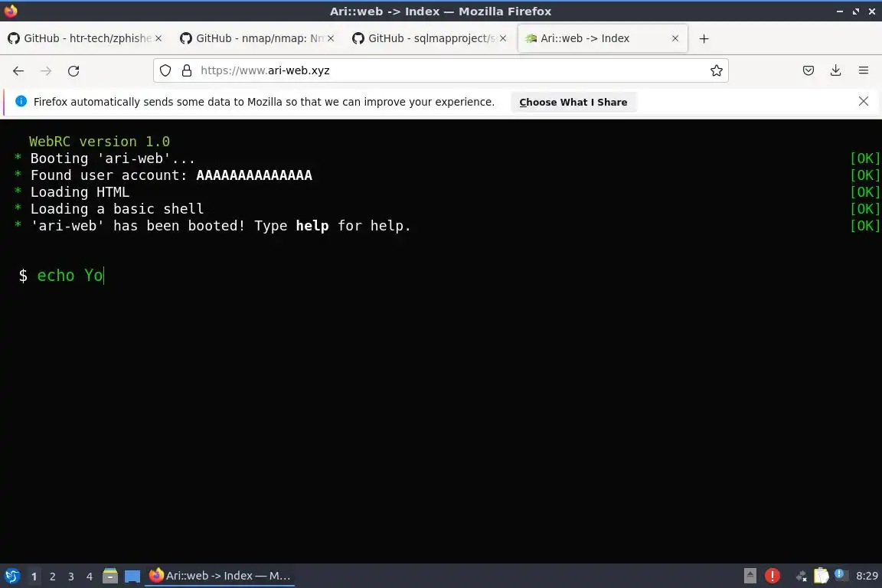882x588 pixels.
Task: Open the Save to Pocket icon
Action: pyautogui.click(x=808, y=70)
